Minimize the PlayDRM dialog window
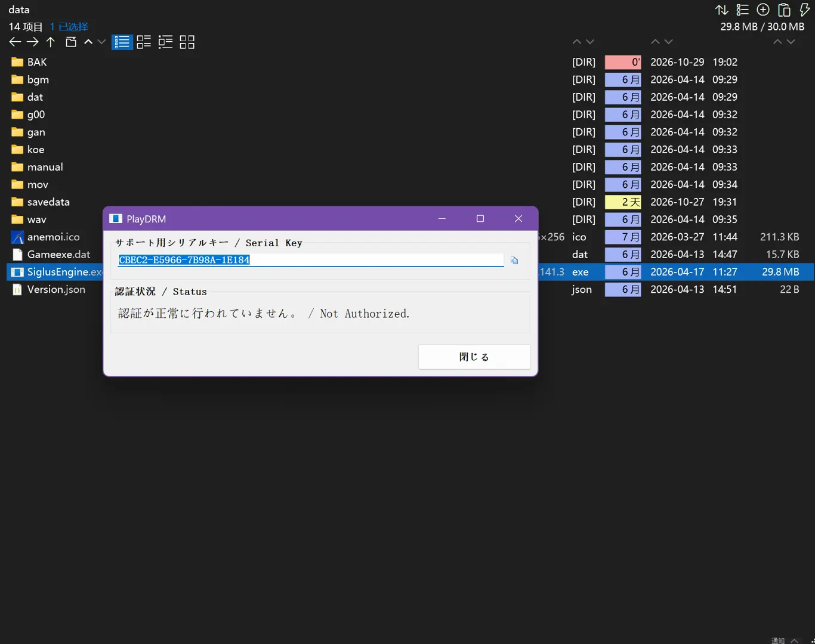Screen dimensions: 815x644 (x=442, y=219)
